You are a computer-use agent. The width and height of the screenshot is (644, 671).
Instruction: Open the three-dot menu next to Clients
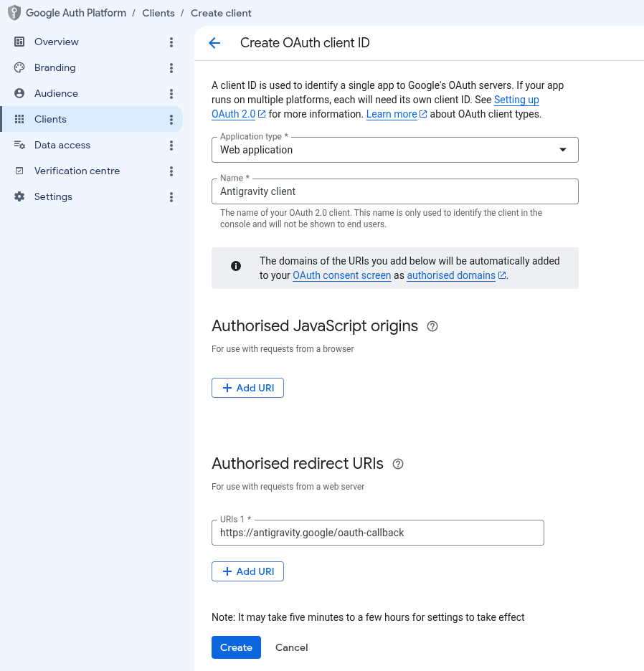tap(171, 120)
